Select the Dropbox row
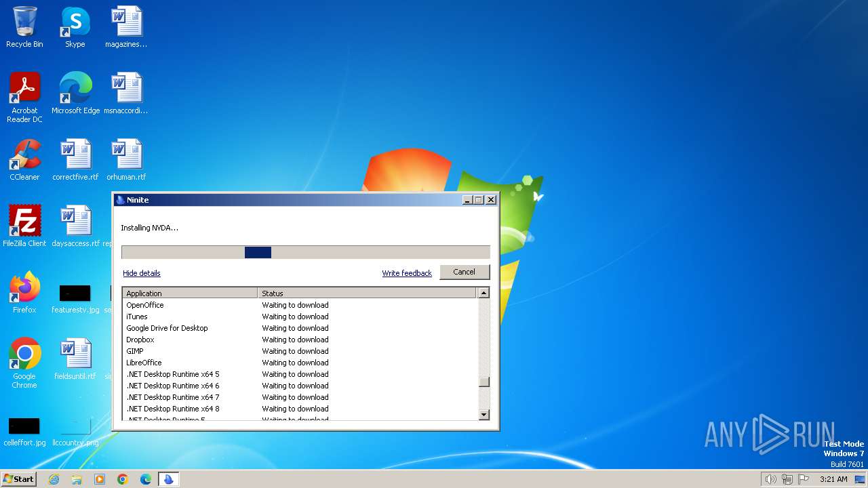The width and height of the screenshot is (868, 488). tap(300, 340)
